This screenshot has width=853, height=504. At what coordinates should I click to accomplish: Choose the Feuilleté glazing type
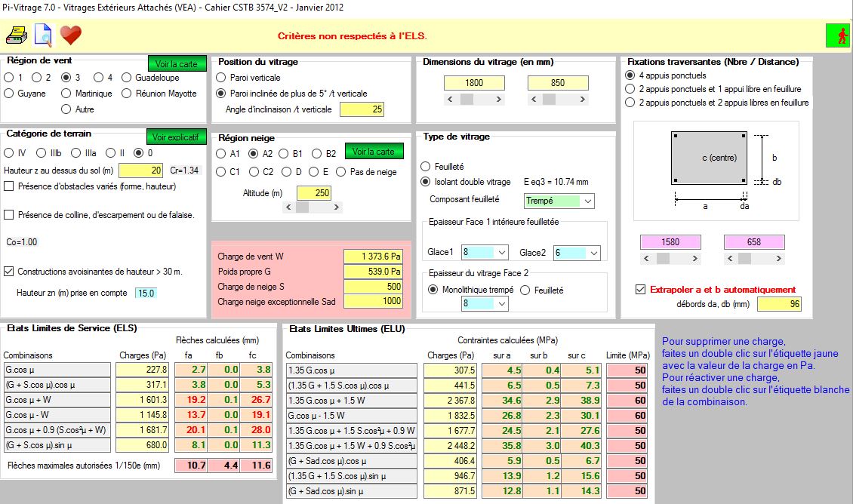[x=426, y=167]
